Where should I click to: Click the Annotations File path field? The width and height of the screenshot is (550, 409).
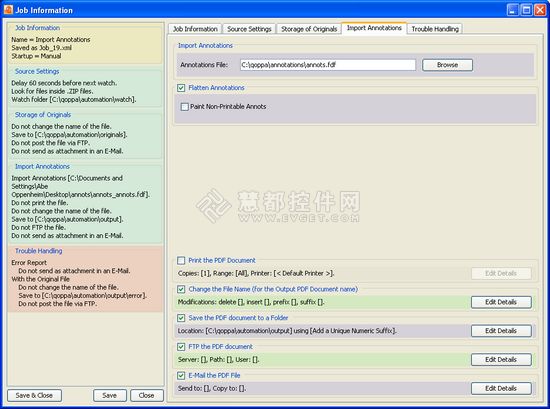[x=328, y=65]
